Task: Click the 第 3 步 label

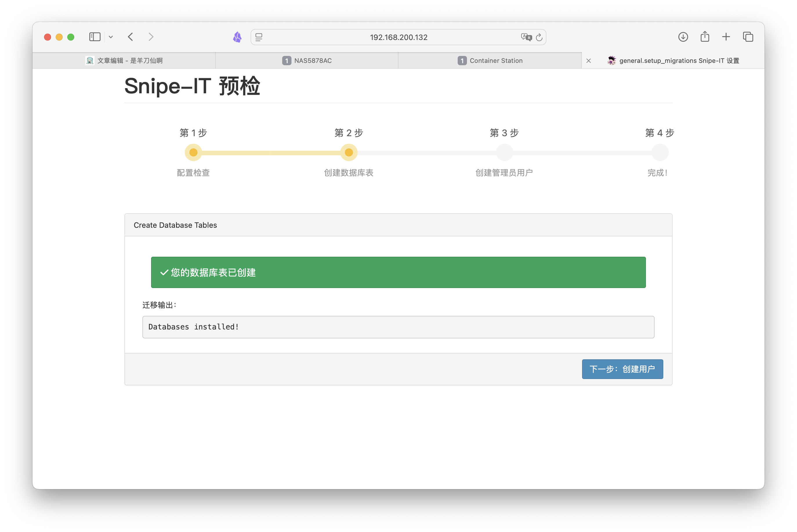Action: 504,133
